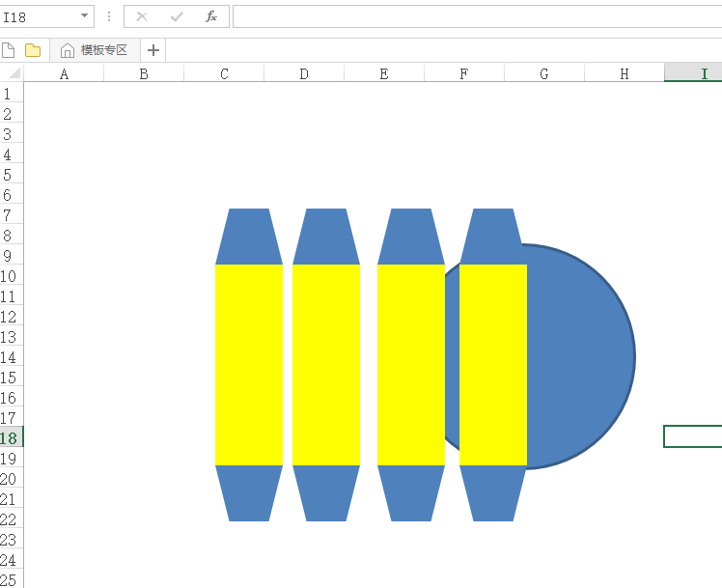
Task: Click the cancel entry X icon
Action: point(142,16)
